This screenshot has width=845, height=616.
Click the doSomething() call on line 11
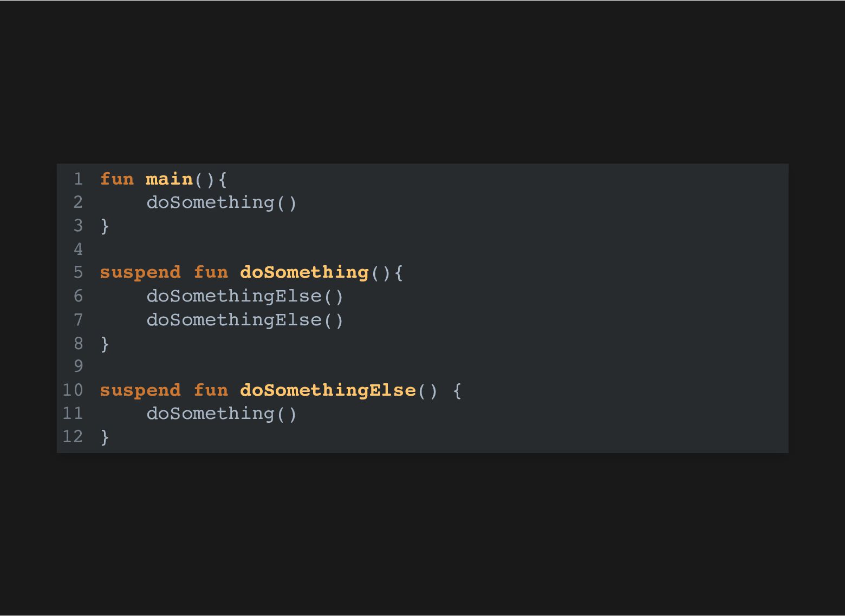(x=222, y=414)
